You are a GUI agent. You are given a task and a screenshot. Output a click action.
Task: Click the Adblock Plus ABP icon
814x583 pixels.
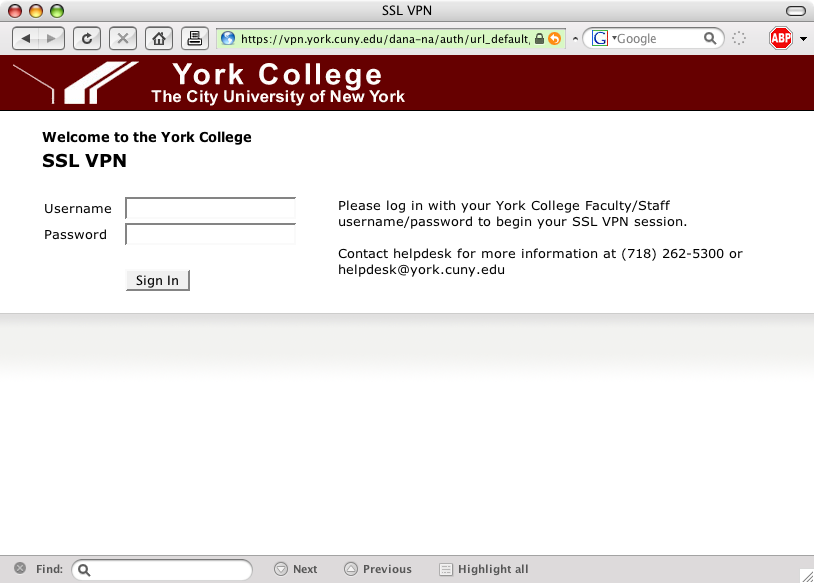[781, 38]
